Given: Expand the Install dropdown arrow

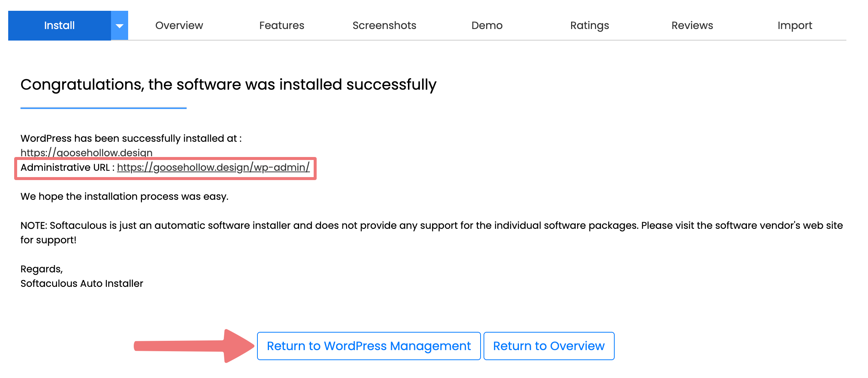Looking at the screenshot, I should click(x=120, y=25).
